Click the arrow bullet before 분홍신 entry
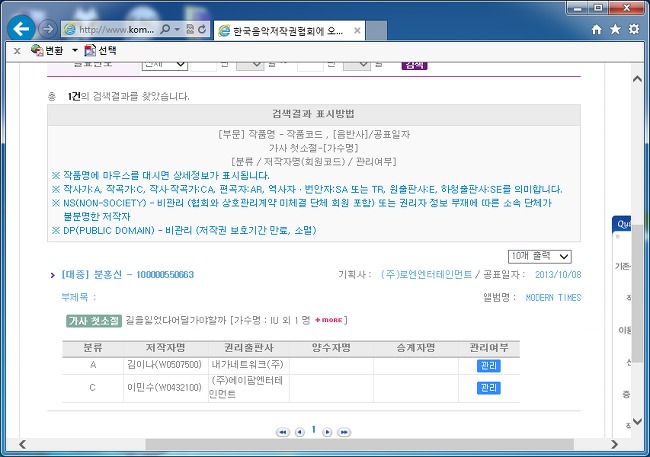Viewport: 650px width, 457px height. click(x=53, y=275)
